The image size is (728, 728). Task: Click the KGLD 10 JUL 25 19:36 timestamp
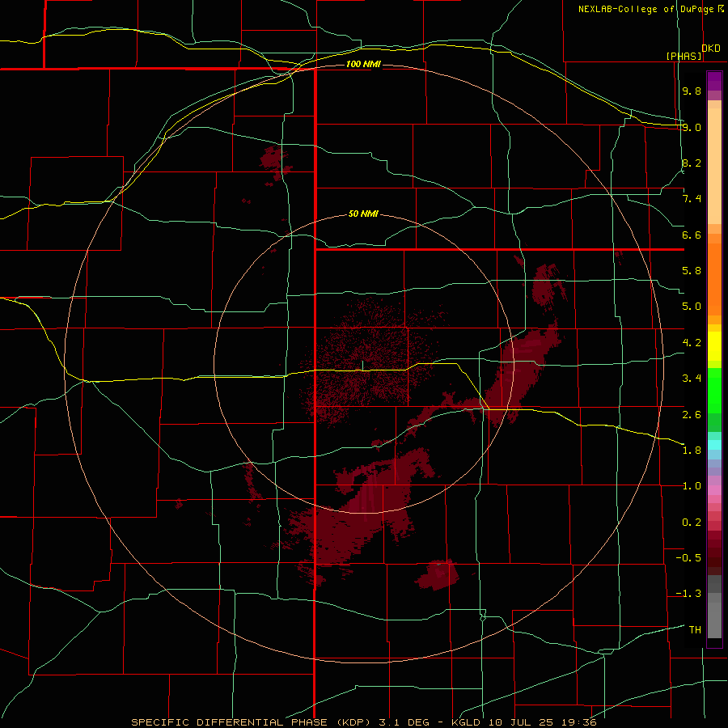tap(526, 722)
